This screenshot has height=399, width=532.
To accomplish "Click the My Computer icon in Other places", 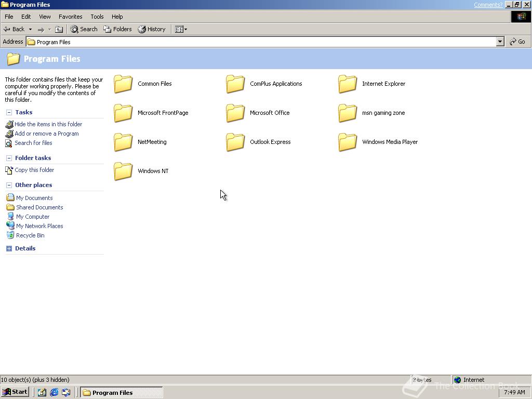I will click(10, 217).
